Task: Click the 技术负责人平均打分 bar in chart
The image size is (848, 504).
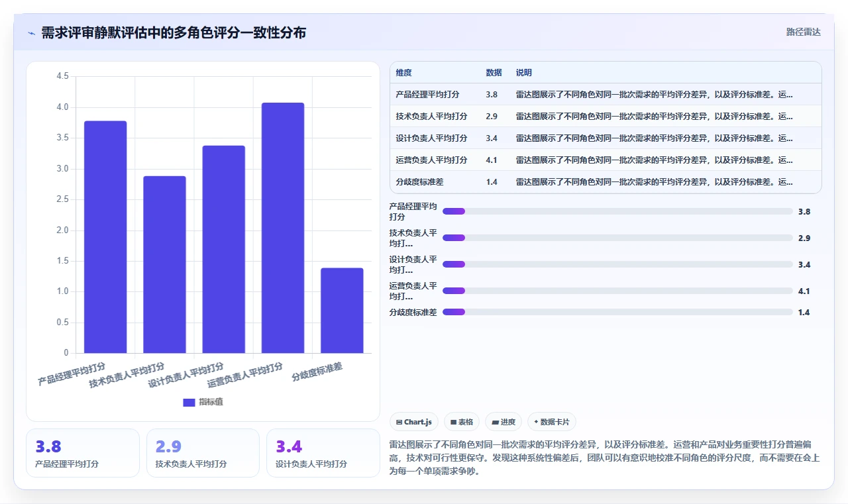Action: [x=164, y=265]
